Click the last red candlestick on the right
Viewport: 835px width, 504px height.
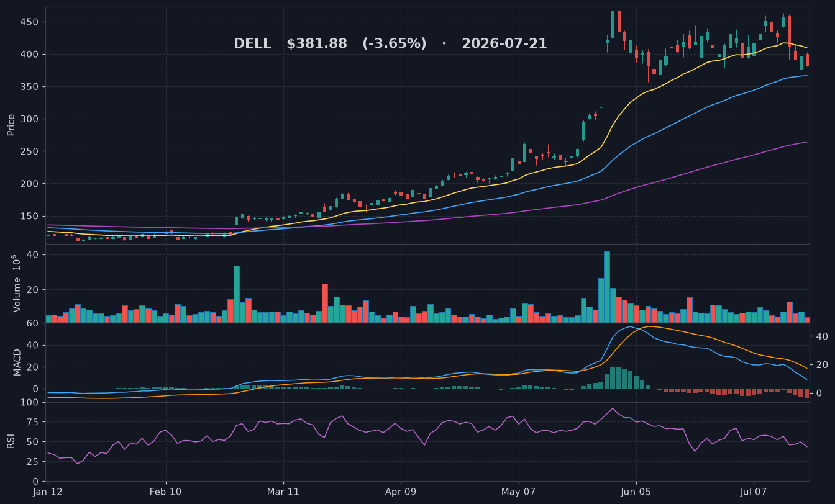click(x=807, y=60)
